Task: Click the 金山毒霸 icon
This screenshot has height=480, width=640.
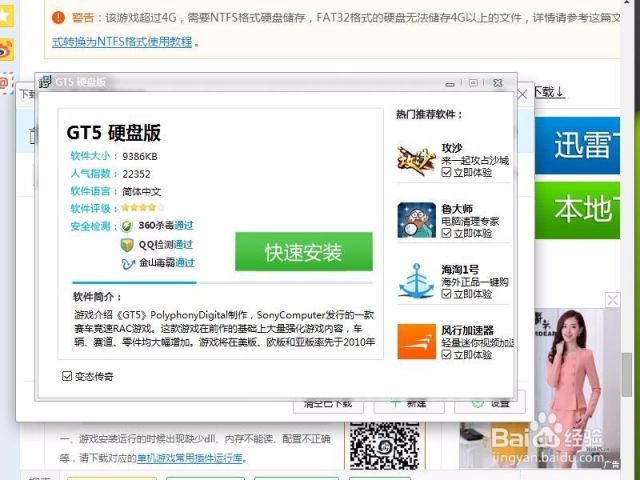Action: tap(128, 264)
